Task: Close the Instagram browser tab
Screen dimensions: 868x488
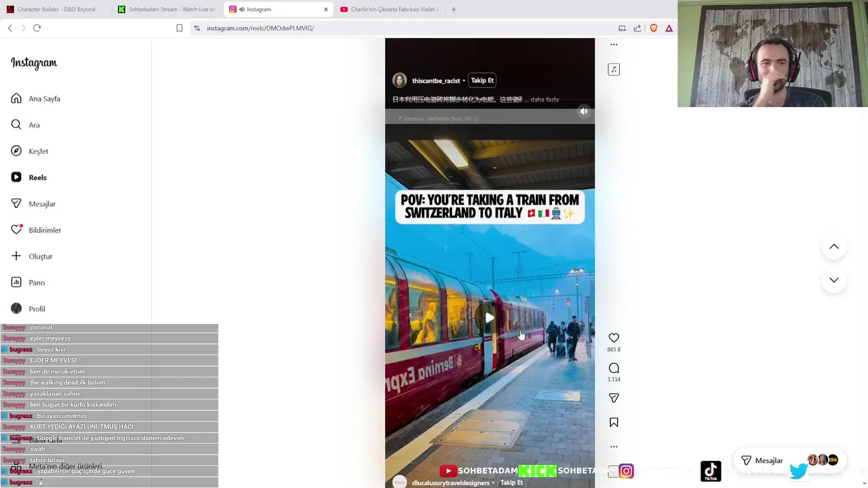Action: click(325, 9)
